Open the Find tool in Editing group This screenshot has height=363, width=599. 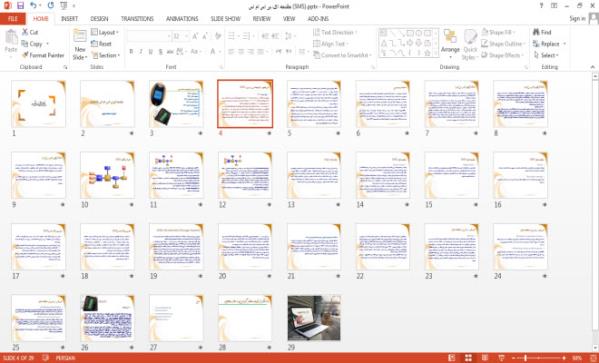click(x=542, y=32)
